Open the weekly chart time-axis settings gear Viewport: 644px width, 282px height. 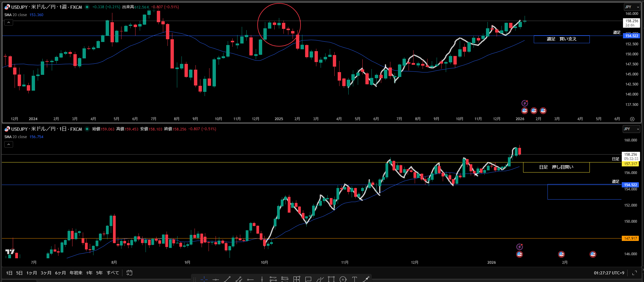(632, 119)
